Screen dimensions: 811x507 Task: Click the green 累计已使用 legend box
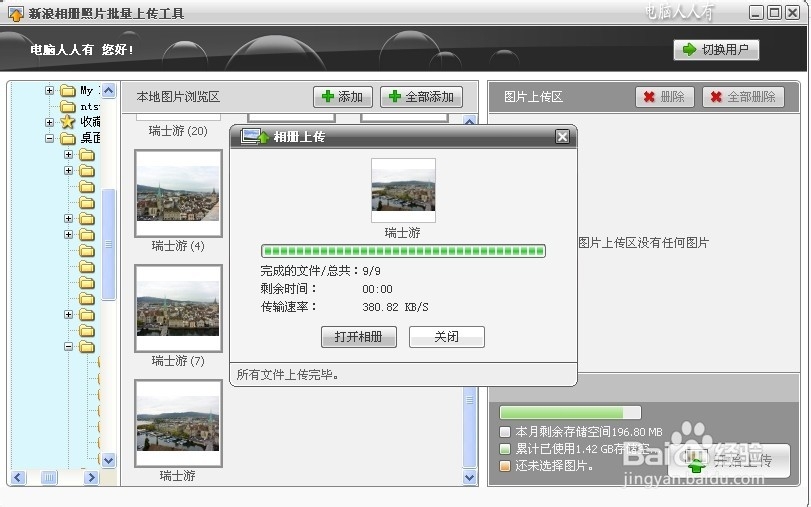505,449
